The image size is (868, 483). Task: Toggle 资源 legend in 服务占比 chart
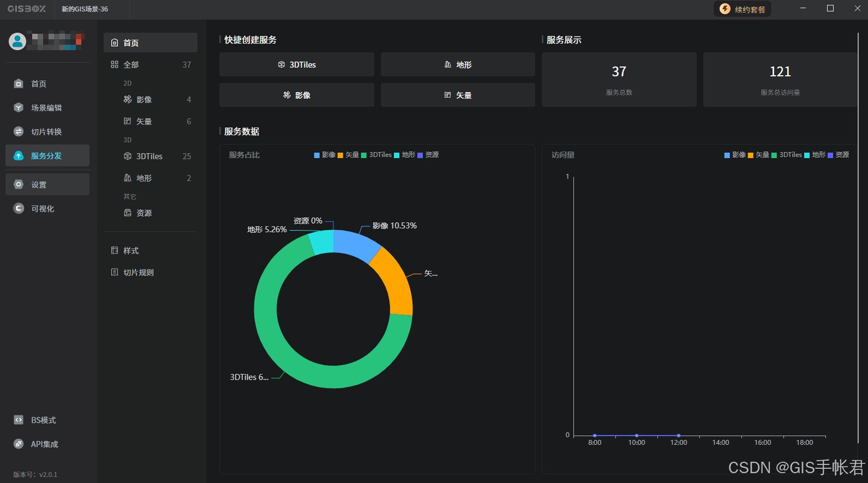tap(428, 155)
